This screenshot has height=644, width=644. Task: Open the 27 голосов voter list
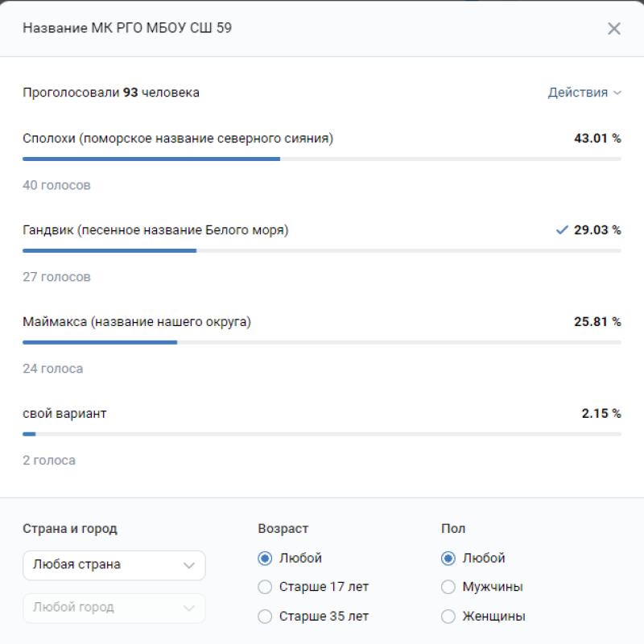click(x=56, y=277)
